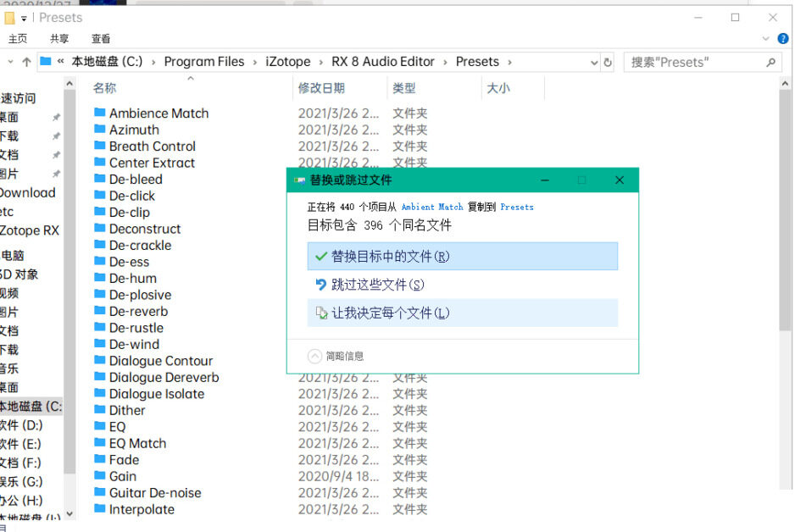Image resolution: width=806 pixels, height=532 pixels.
Task: Open the 主页 ribbon tab
Action: pyautogui.click(x=18, y=39)
